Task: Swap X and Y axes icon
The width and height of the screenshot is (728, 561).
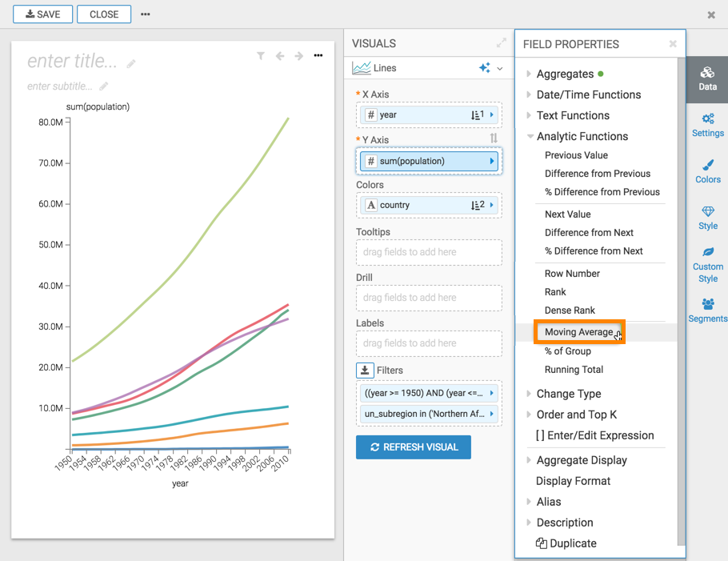Action: click(x=494, y=138)
